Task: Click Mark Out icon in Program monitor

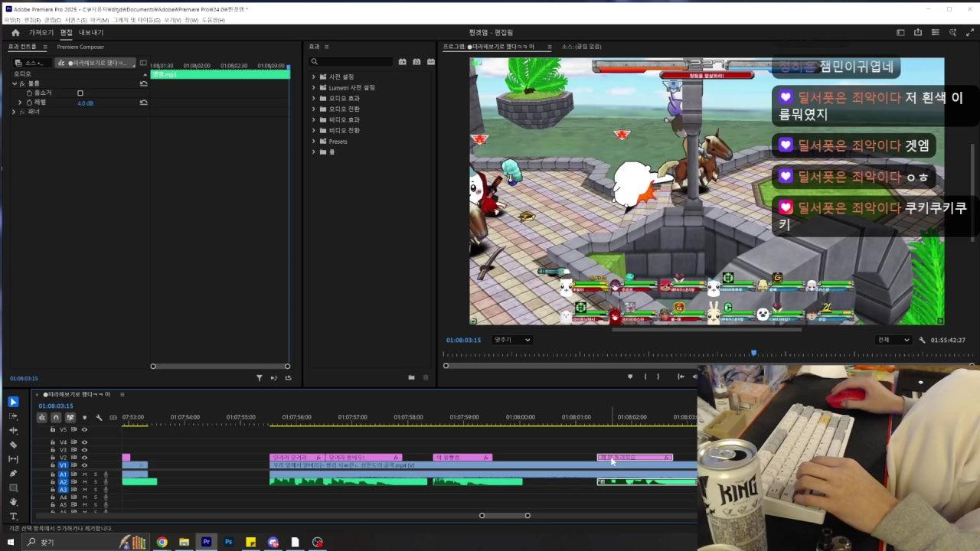Action: (658, 377)
